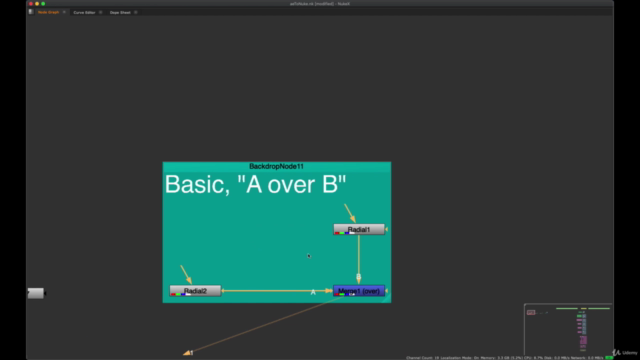The height and width of the screenshot is (360, 640).
Task: Switch to the Node Graph tab
Action: [48, 12]
